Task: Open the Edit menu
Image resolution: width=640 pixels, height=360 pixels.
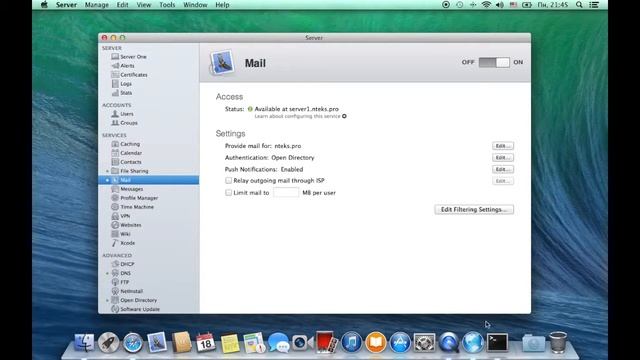Action: click(x=122, y=5)
